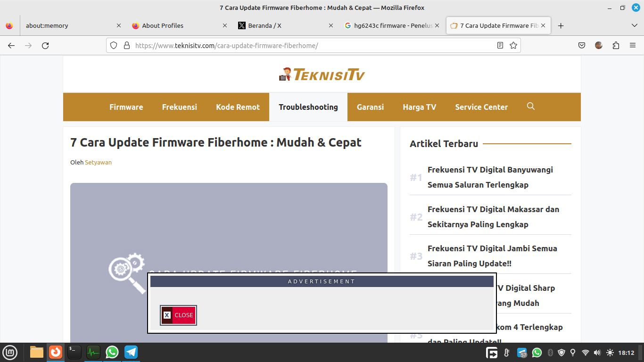Screen dimensions: 644x362
Task: Click the TeknisiTV logo
Action: point(322,74)
